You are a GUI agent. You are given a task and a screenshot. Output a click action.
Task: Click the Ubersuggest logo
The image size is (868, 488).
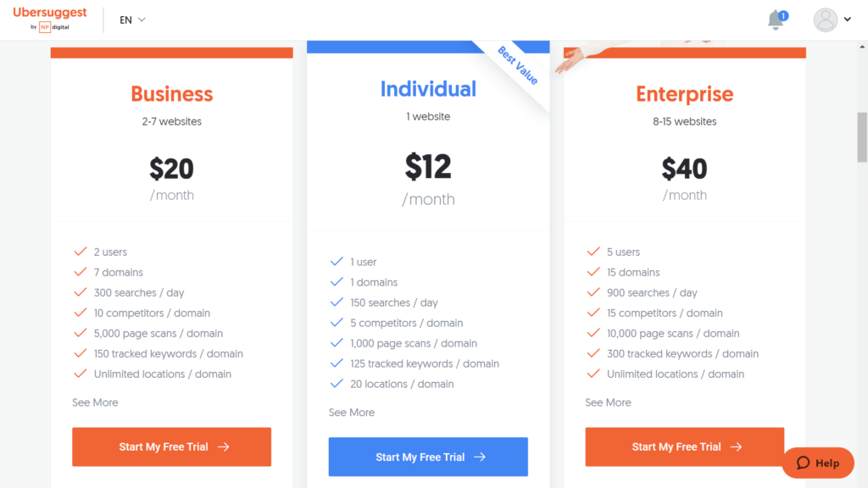pos(50,19)
